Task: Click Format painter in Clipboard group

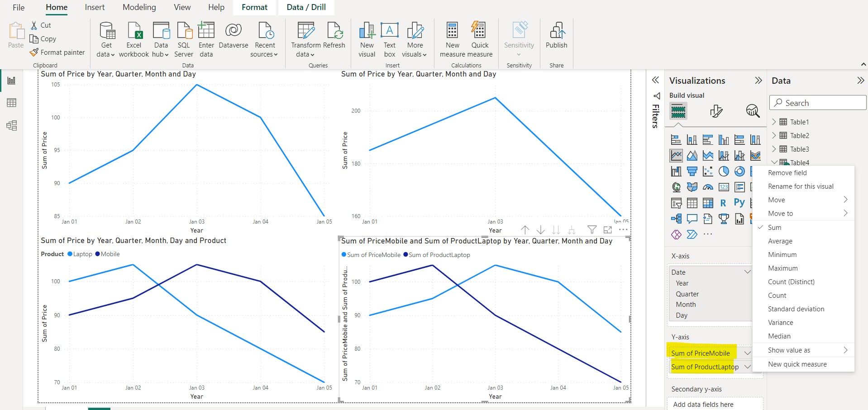Action: (x=57, y=52)
